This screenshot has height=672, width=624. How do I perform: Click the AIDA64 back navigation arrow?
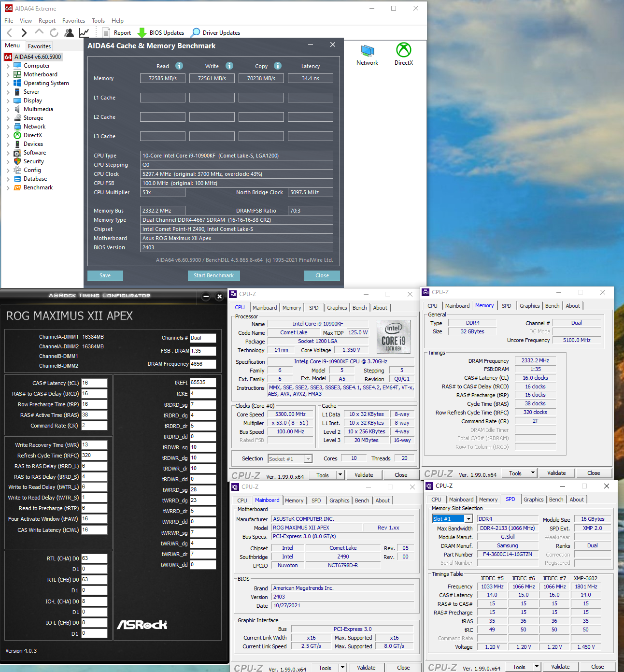point(9,32)
